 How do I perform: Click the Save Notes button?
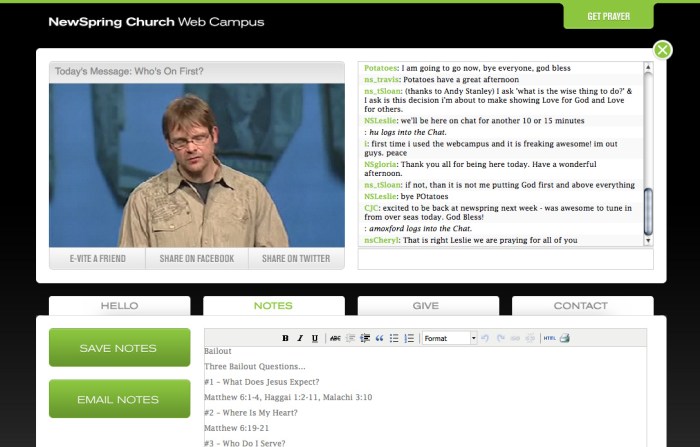point(119,348)
